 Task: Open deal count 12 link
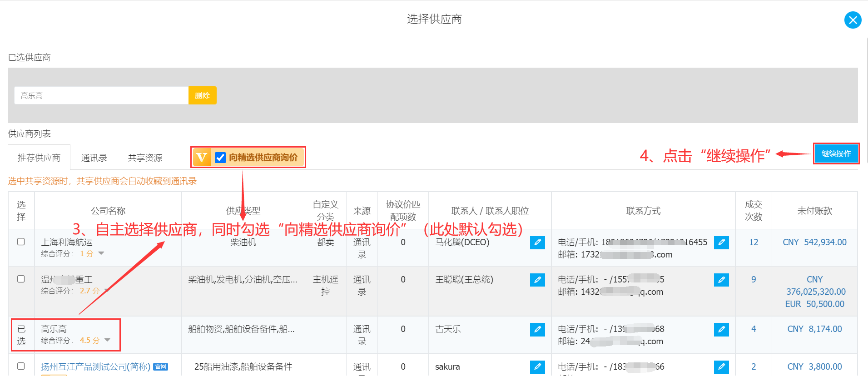coord(754,243)
